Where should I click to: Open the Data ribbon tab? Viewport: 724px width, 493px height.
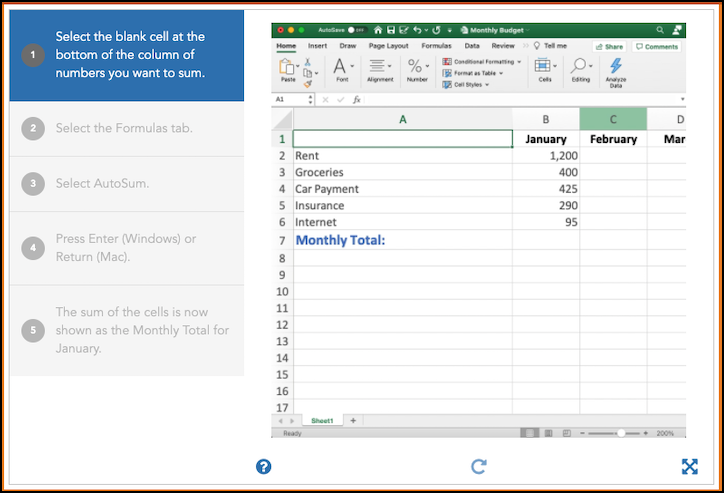[x=472, y=46]
